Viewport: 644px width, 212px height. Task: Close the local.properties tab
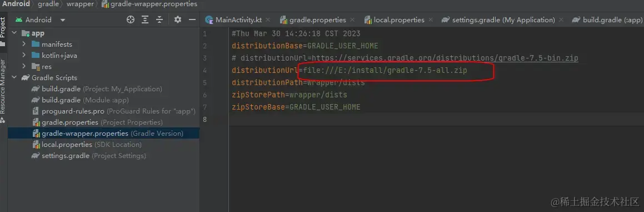coord(431,19)
